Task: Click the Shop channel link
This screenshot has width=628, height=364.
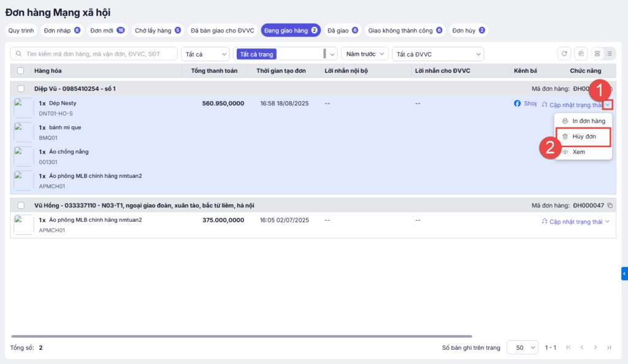Action: 530,103
